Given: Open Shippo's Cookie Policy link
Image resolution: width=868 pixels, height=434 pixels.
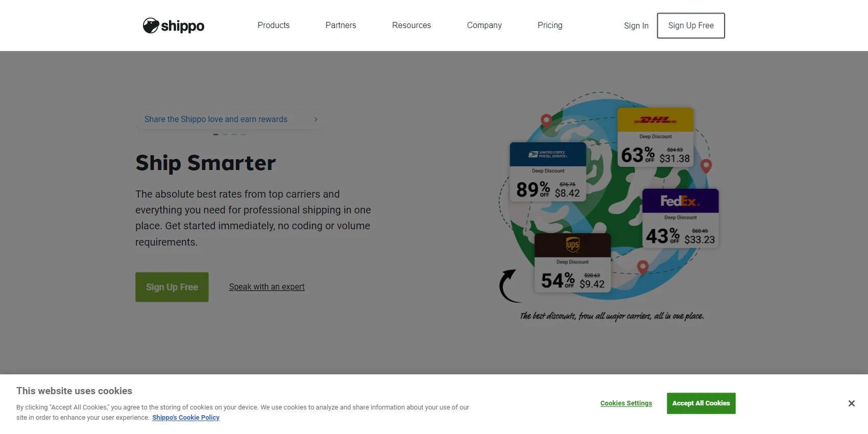Looking at the screenshot, I should point(186,418).
